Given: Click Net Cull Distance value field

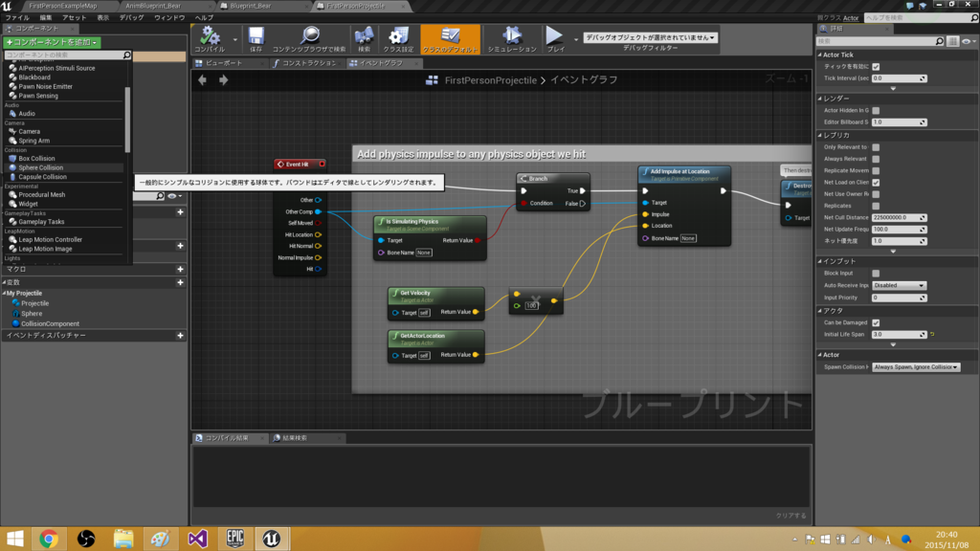Looking at the screenshot, I should click(x=899, y=218).
